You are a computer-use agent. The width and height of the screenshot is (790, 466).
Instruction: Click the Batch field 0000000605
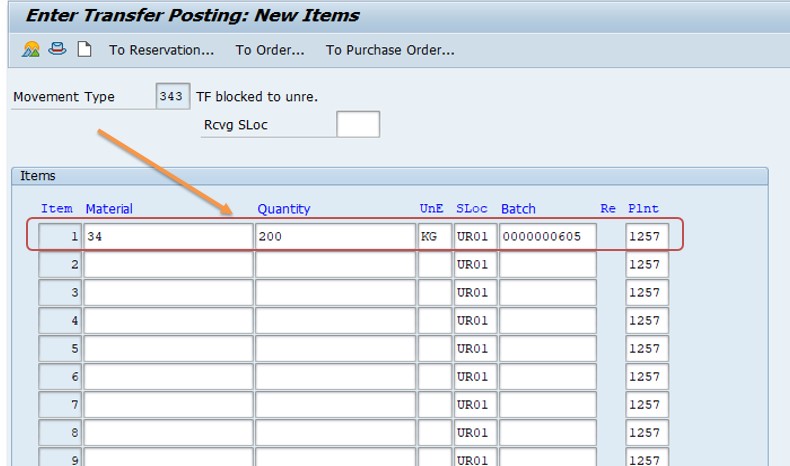click(x=547, y=237)
